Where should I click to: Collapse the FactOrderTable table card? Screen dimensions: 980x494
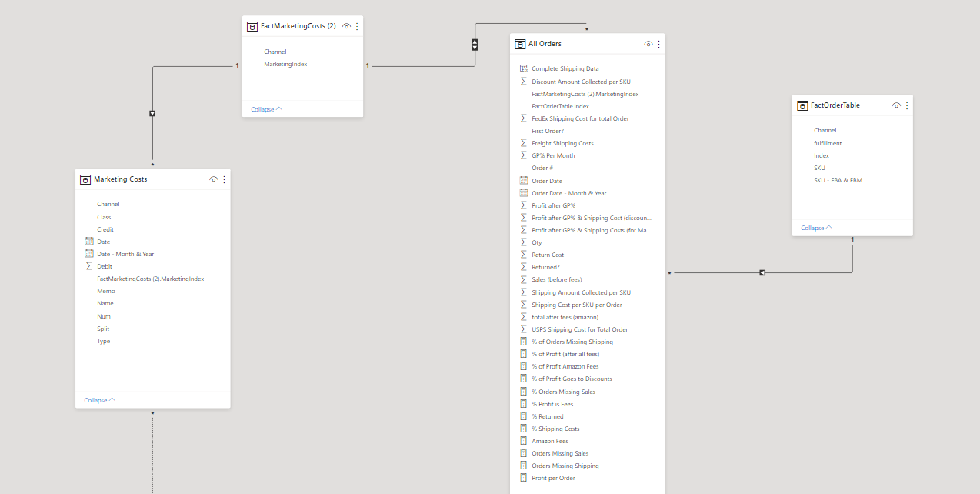(x=816, y=228)
